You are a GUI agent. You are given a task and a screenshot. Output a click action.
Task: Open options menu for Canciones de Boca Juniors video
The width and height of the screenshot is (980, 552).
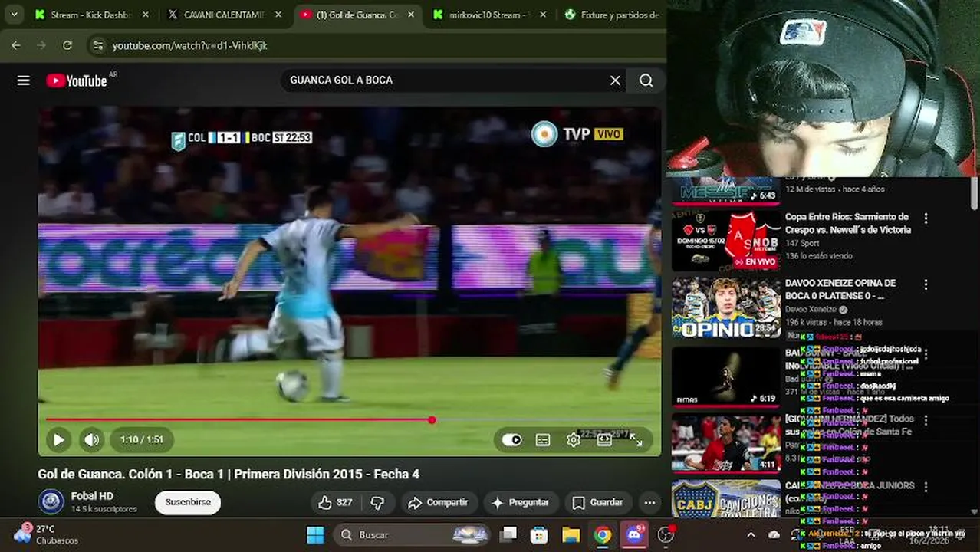[926, 487]
